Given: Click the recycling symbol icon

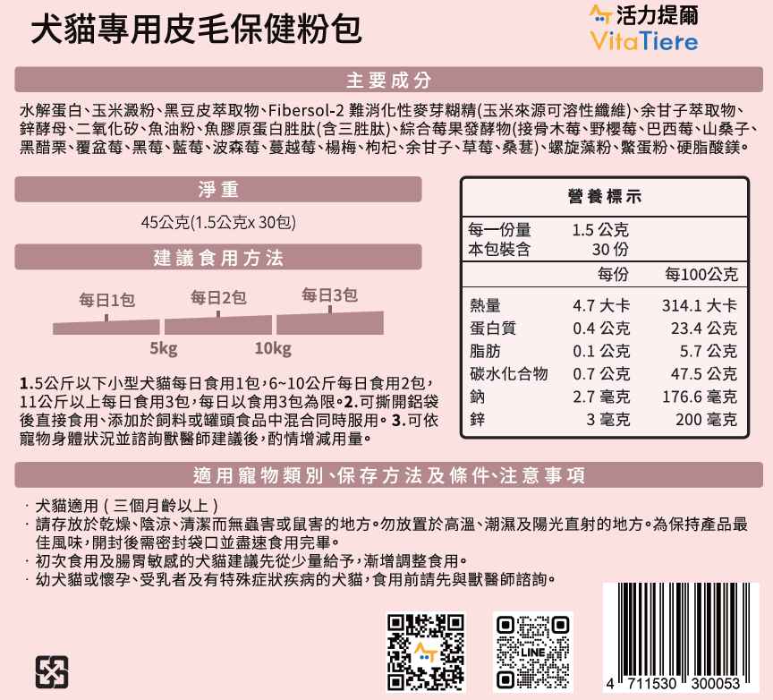Looking at the screenshot, I should pos(52,670).
